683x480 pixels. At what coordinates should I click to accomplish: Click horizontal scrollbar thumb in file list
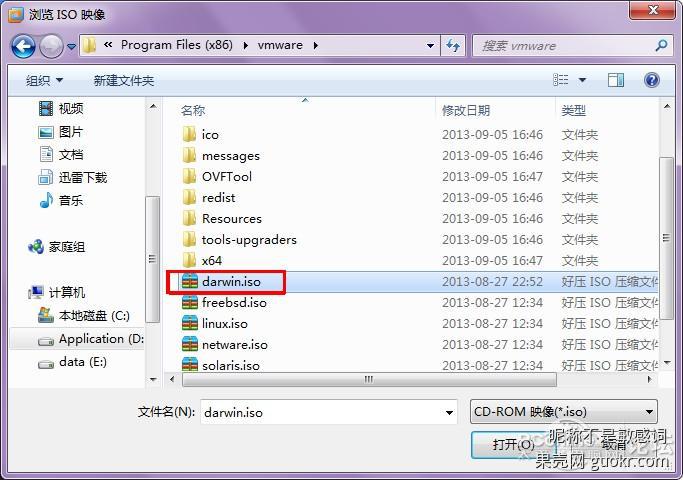(369, 379)
